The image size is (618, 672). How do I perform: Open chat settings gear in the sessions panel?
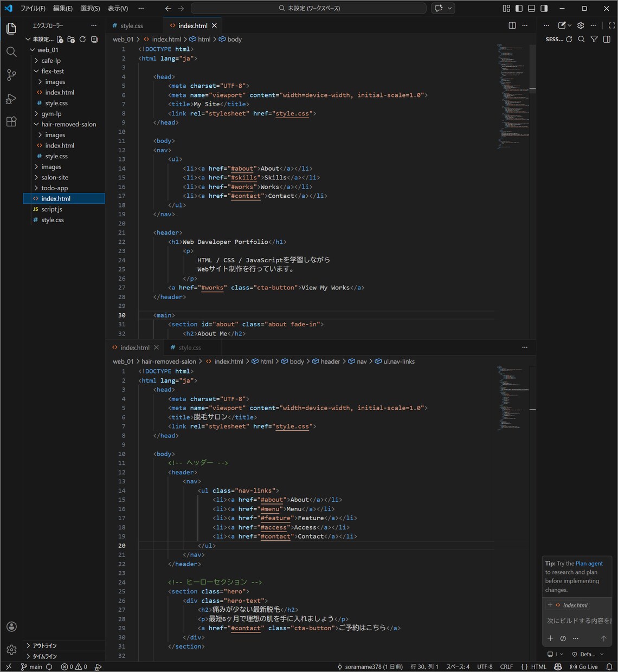pyautogui.click(x=581, y=25)
